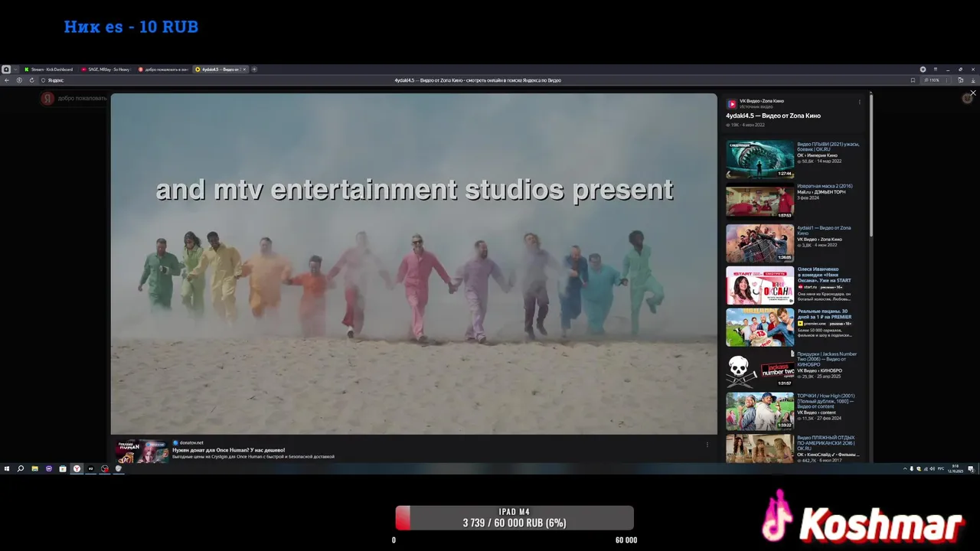
Task: Click the Yandex logo behind overlay
Action: click(47, 98)
